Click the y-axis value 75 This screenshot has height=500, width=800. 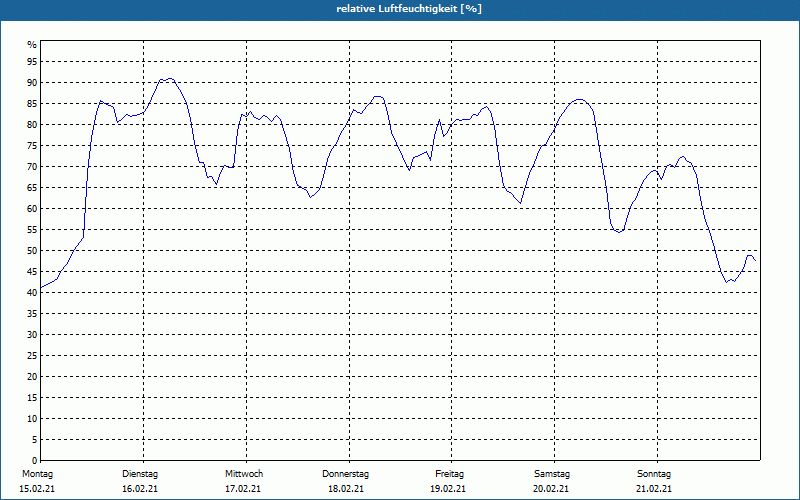pyautogui.click(x=32, y=145)
